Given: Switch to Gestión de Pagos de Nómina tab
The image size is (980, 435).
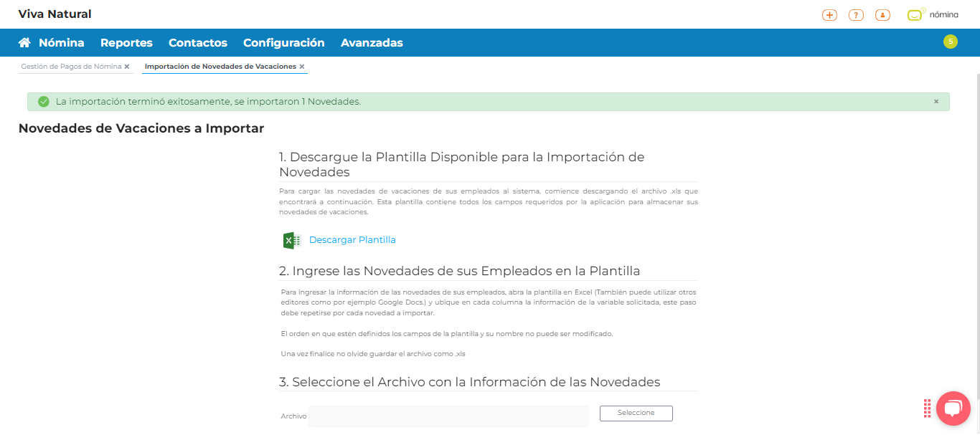Looking at the screenshot, I should [x=71, y=67].
